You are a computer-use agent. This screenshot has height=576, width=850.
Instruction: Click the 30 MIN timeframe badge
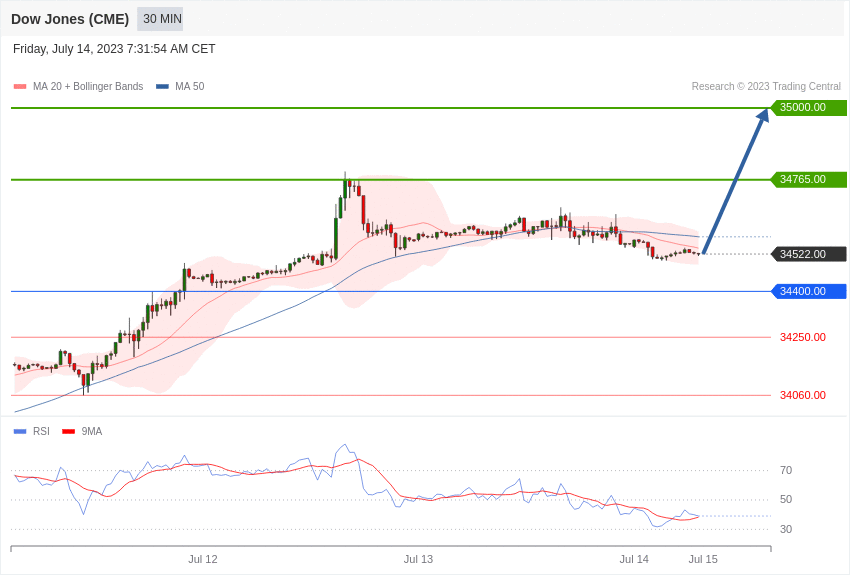(160, 19)
